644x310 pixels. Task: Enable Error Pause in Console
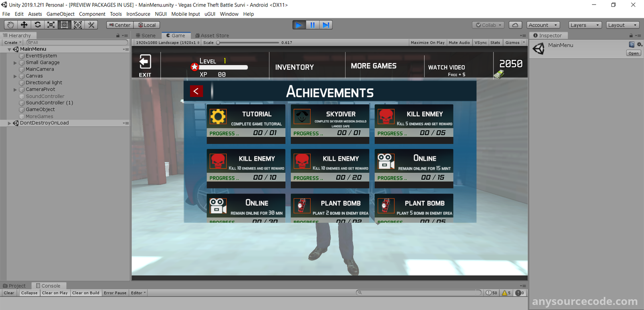pyautogui.click(x=115, y=293)
